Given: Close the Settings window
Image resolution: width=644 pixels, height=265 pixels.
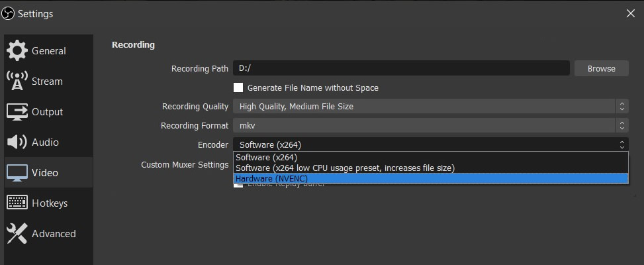Looking at the screenshot, I should pos(631,13).
